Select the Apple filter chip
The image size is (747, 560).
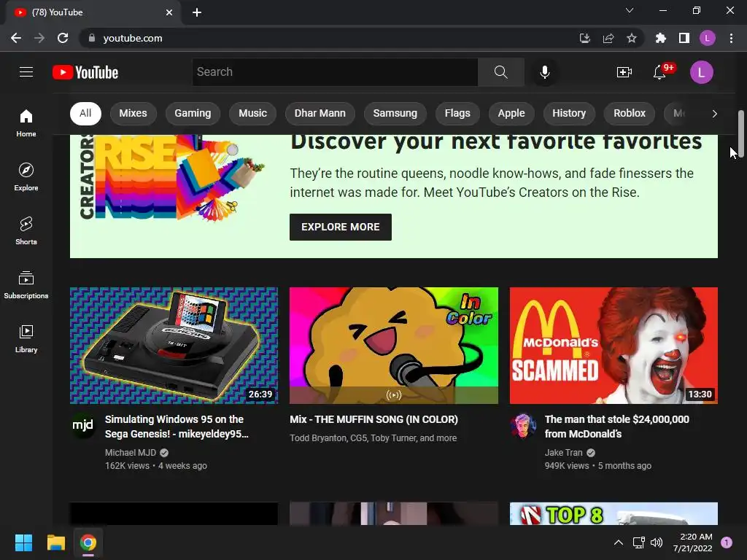point(511,113)
